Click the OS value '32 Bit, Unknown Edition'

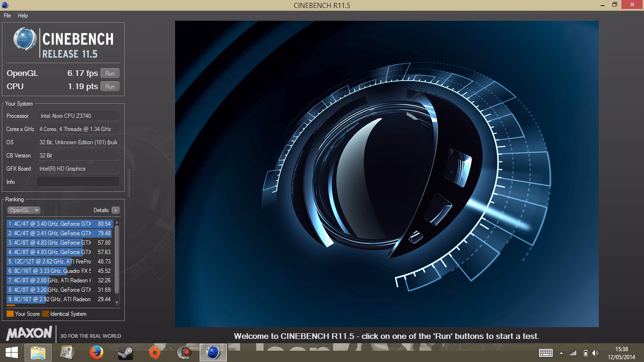[78, 142]
